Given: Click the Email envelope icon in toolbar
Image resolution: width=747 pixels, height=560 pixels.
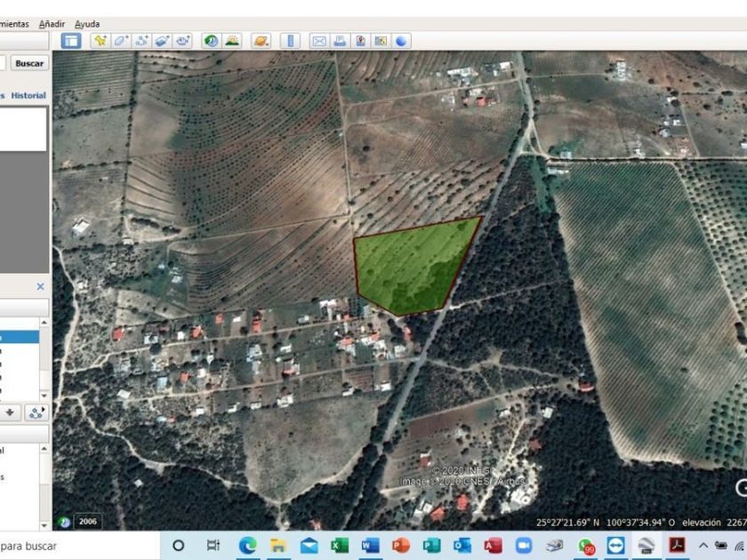Looking at the screenshot, I should (318, 41).
